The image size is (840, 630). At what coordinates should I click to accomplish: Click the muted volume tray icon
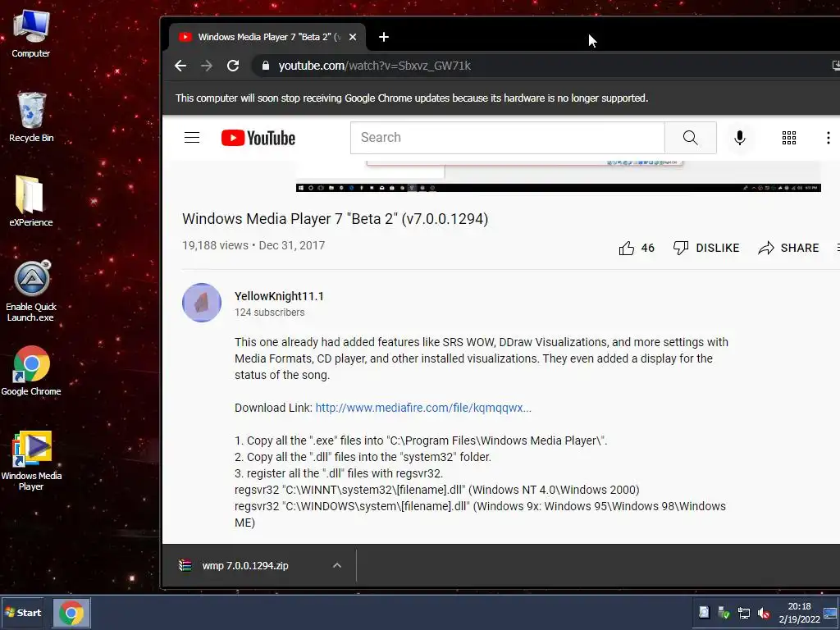(x=764, y=613)
